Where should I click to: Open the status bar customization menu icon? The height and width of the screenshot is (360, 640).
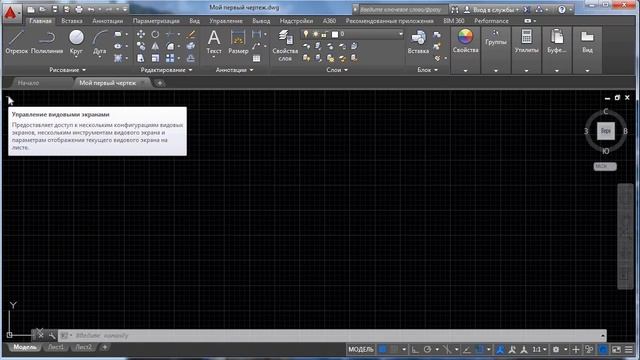coord(629,349)
